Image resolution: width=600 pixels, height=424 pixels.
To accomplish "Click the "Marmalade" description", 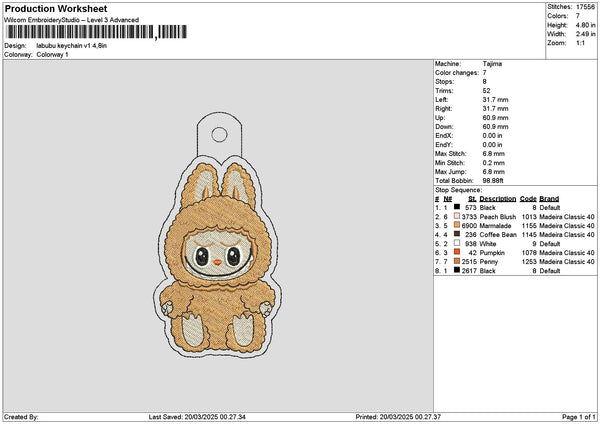I will pos(495,225).
